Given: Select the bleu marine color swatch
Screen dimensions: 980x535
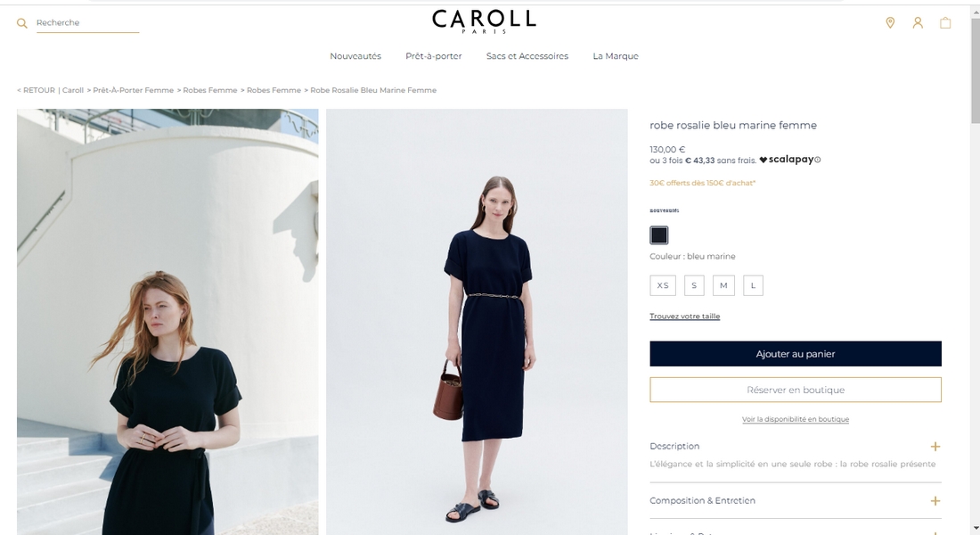Looking at the screenshot, I should (658, 235).
